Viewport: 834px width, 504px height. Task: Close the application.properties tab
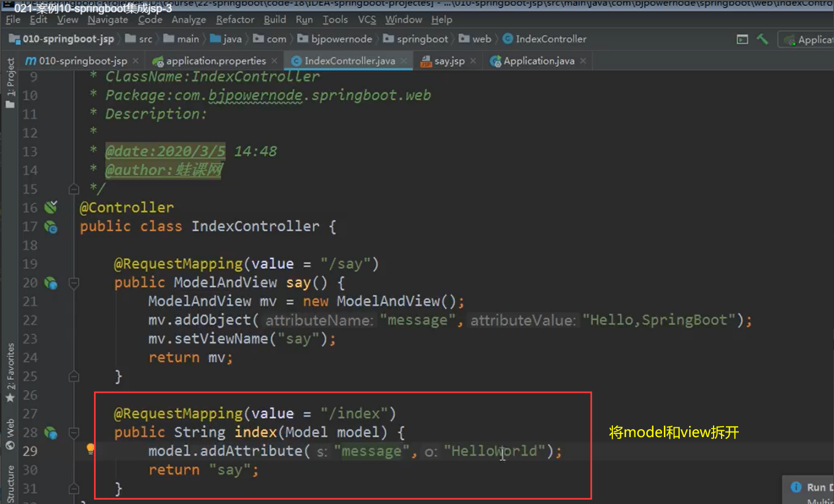(274, 61)
